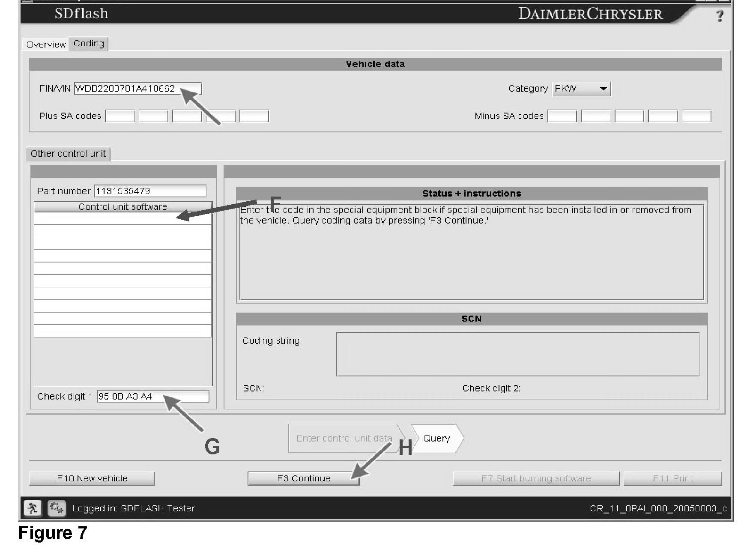Click the exit running-man icon
The width and height of the screenshot is (756, 552).
click(32, 508)
